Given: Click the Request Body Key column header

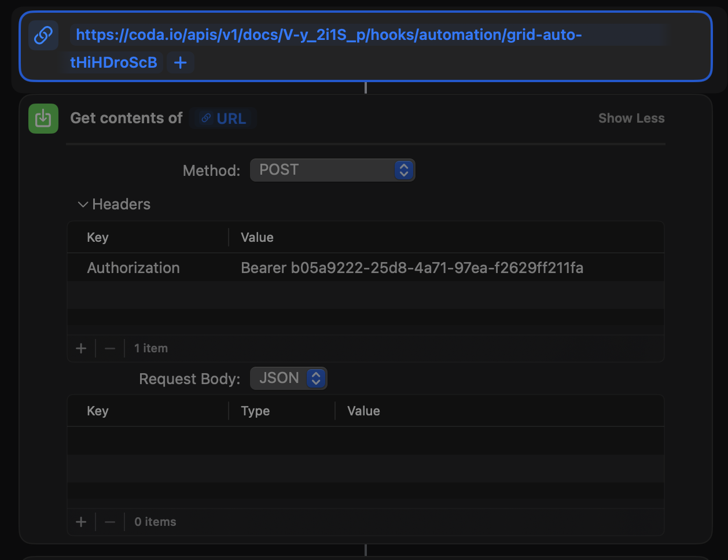Looking at the screenshot, I should pos(98,411).
